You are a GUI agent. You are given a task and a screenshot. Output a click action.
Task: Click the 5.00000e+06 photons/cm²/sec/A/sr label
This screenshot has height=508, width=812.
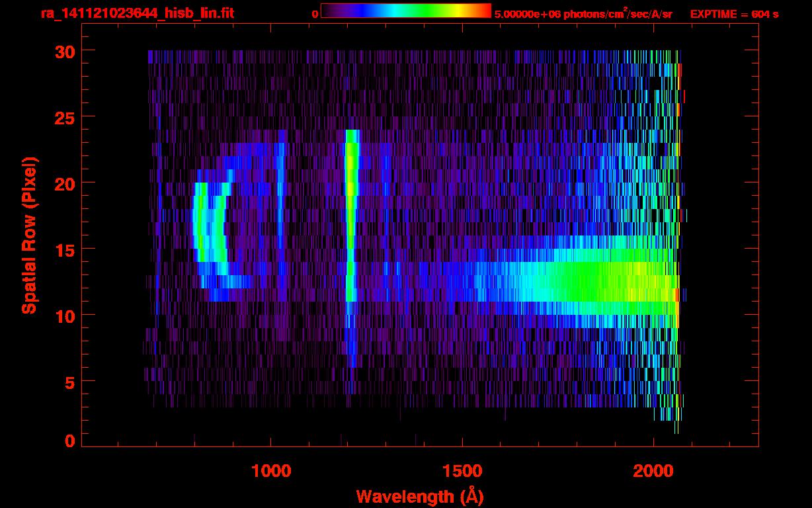pos(583,13)
